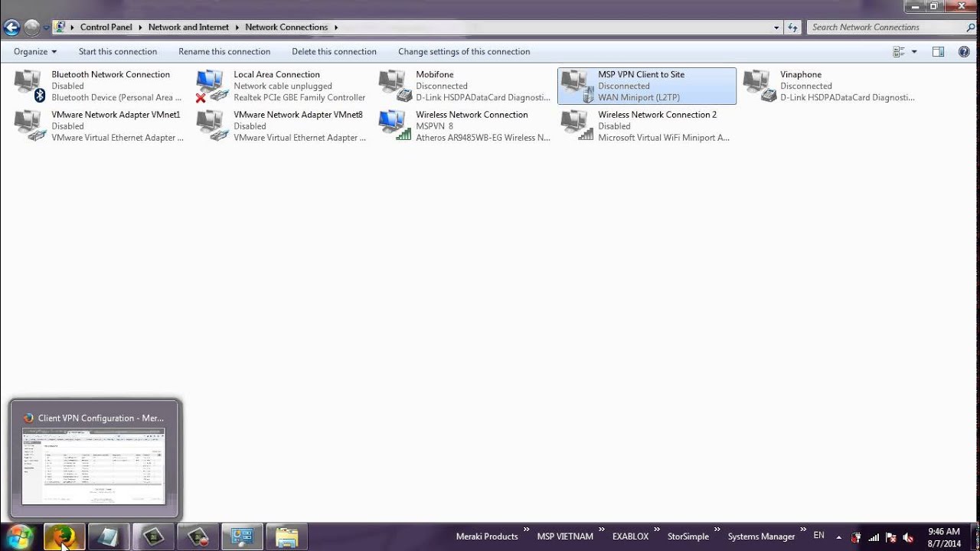The height and width of the screenshot is (551, 980).
Task: Open the Control Panel taskbar icon
Action: pos(242,537)
